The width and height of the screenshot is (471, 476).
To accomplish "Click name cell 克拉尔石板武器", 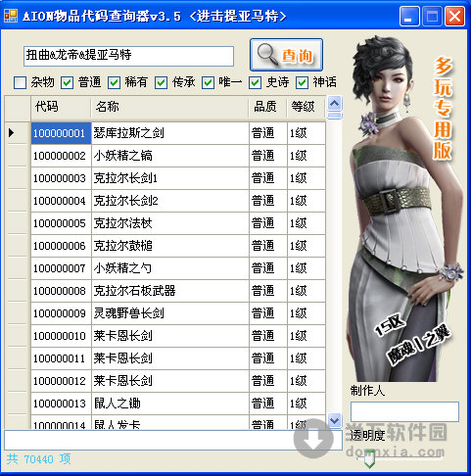I will pos(170,291).
